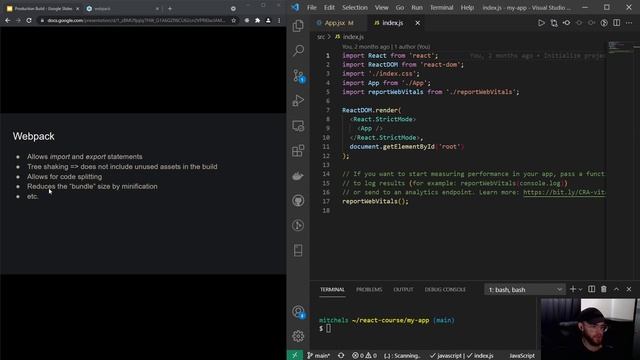The height and width of the screenshot is (360, 640).
Task: Open the GitLens view in activity bar
Action: pos(298,225)
